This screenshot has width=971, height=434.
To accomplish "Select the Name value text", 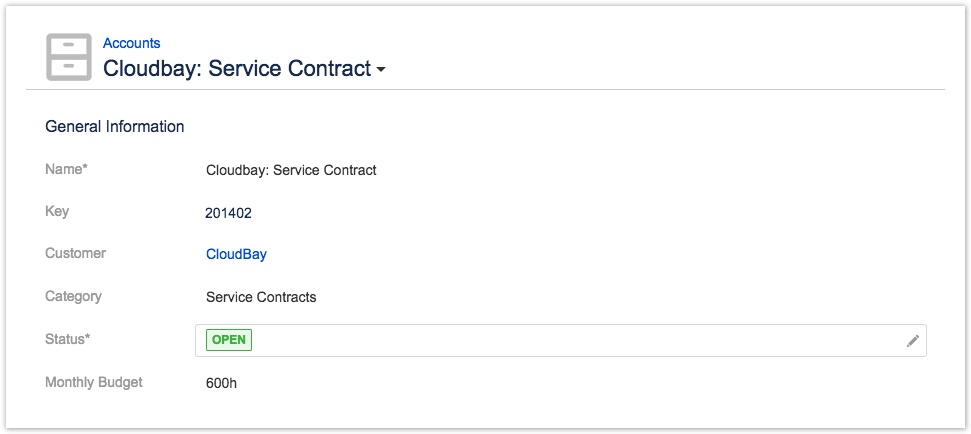I will 291,170.
